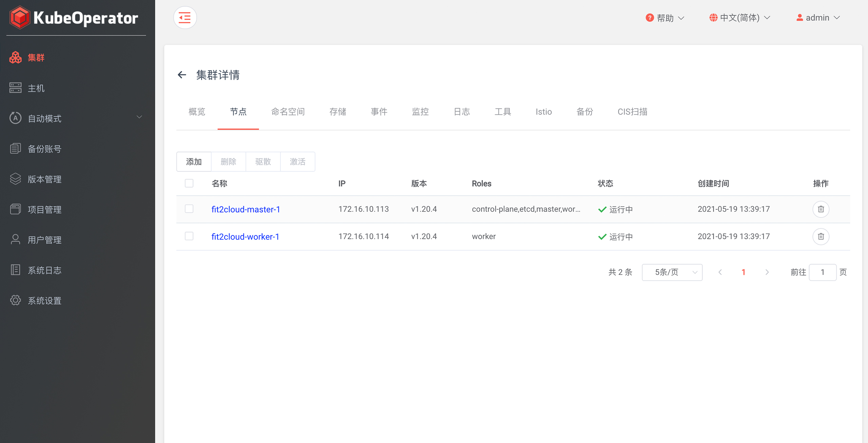Screen dimensions: 868x443
Task: Select the 节点 tab
Action: tap(238, 112)
